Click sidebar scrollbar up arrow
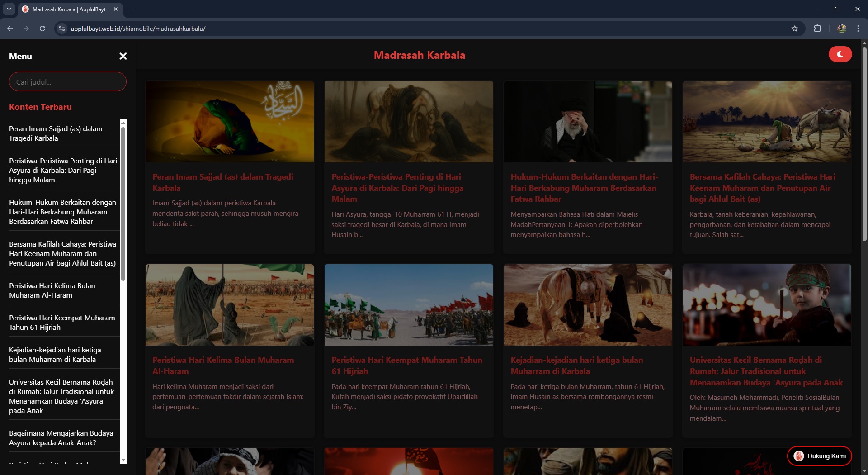The height and width of the screenshot is (475, 868). click(x=123, y=123)
